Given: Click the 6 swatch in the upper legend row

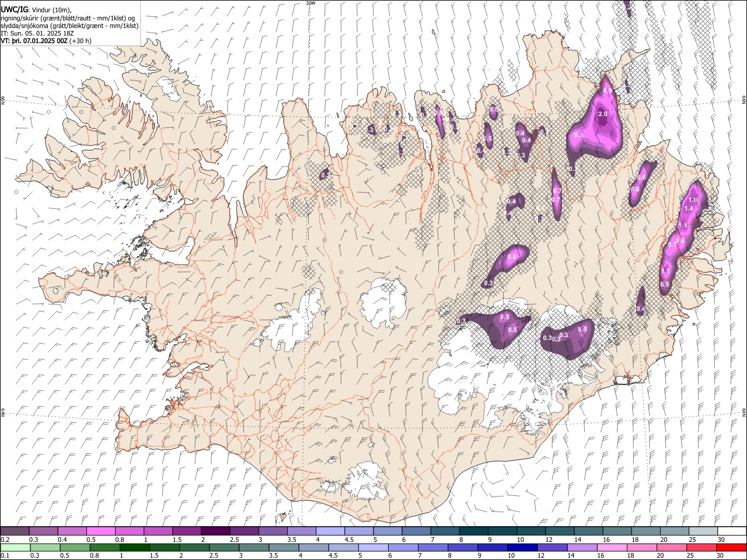Looking at the screenshot, I should click(416, 531).
